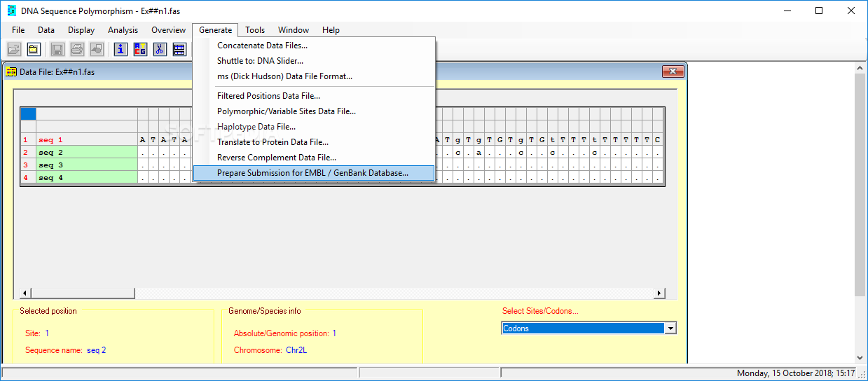The width and height of the screenshot is (868, 381).
Task: Choose ms (Dick Hudson) Data File Format...
Action: [x=314, y=76]
